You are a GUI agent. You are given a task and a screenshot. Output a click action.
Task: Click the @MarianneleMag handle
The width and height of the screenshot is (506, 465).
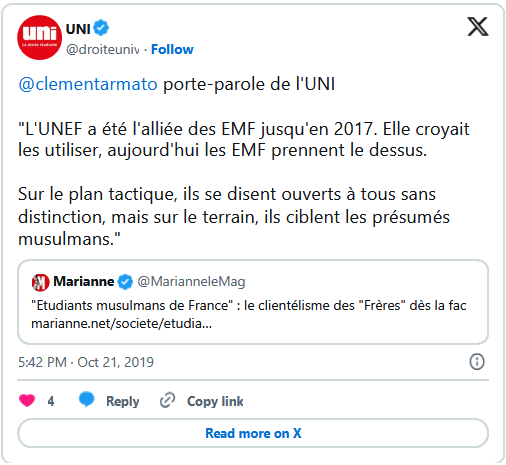click(x=191, y=282)
